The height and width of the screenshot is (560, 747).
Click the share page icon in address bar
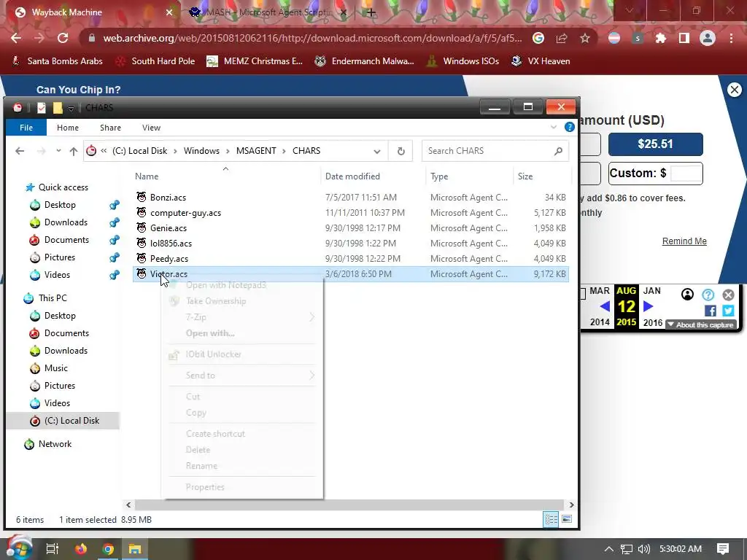point(562,38)
